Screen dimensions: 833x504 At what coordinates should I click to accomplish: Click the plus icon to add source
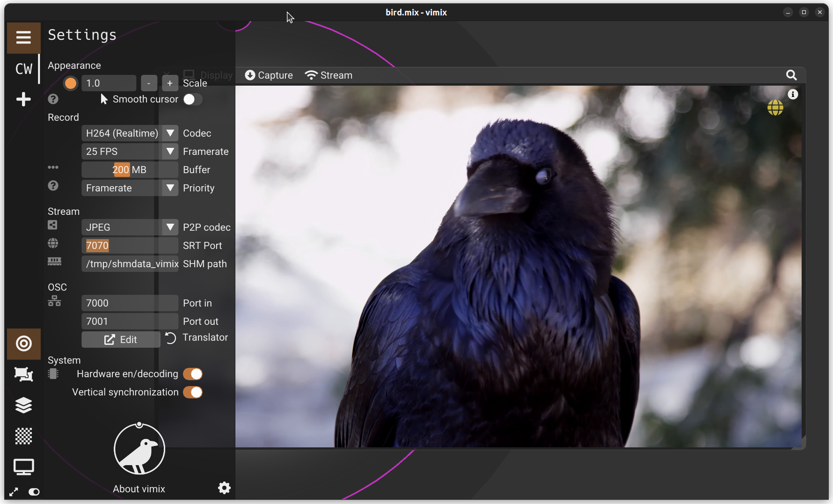[x=23, y=99]
